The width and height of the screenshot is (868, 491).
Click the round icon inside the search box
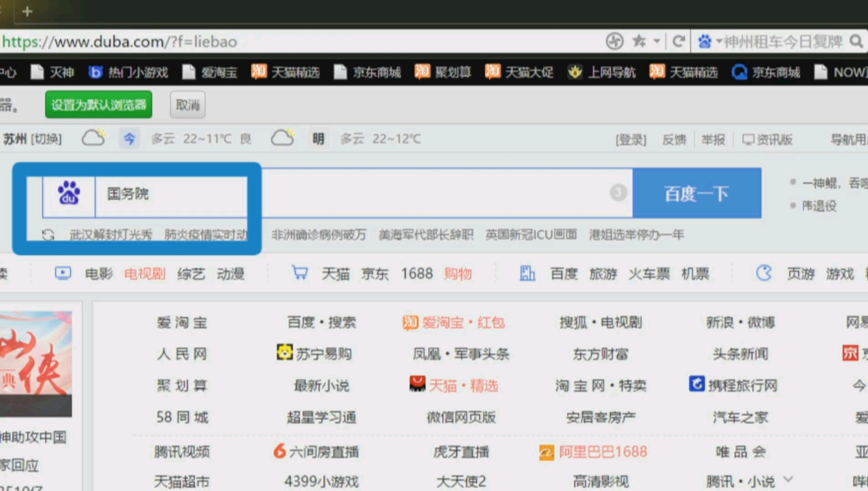[x=618, y=193]
